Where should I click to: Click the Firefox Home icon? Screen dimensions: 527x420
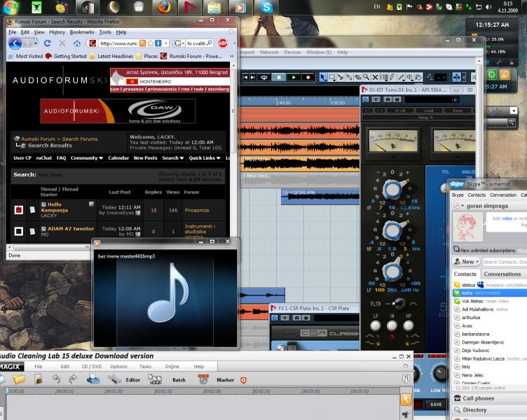pos(77,43)
